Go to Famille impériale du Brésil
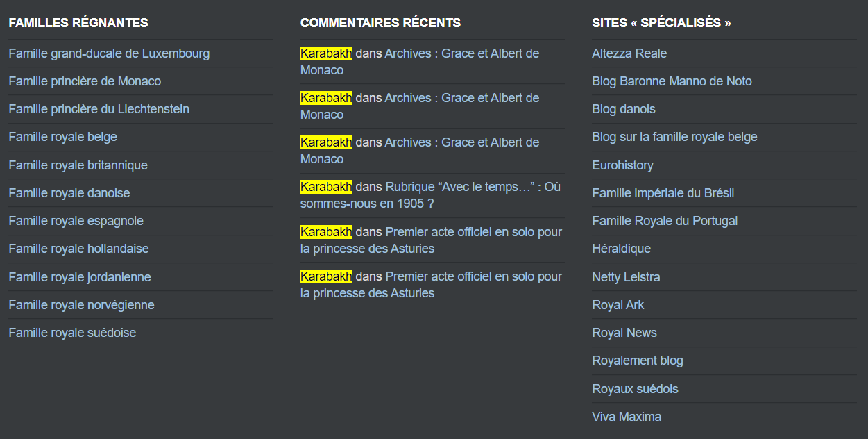This screenshot has width=868, height=439. (663, 193)
